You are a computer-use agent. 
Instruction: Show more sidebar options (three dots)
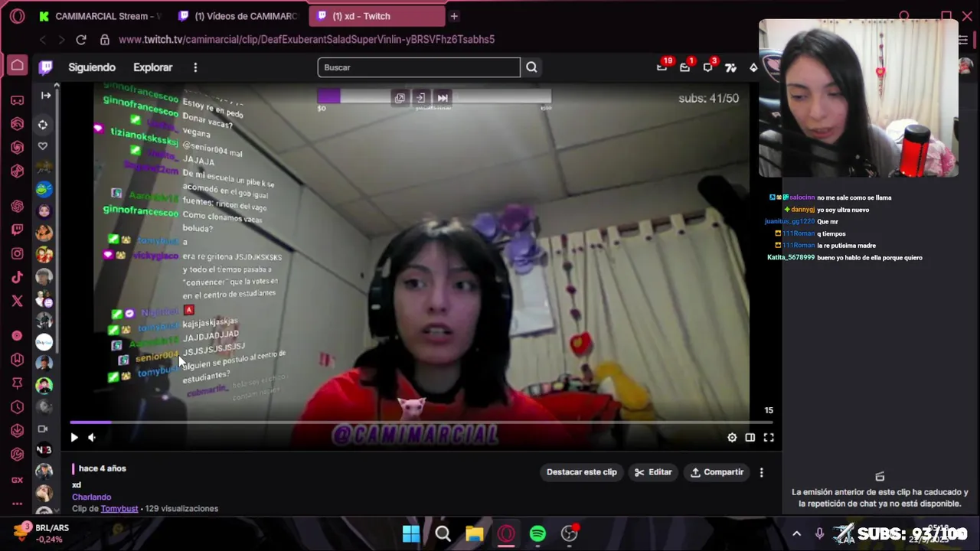(x=17, y=503)
